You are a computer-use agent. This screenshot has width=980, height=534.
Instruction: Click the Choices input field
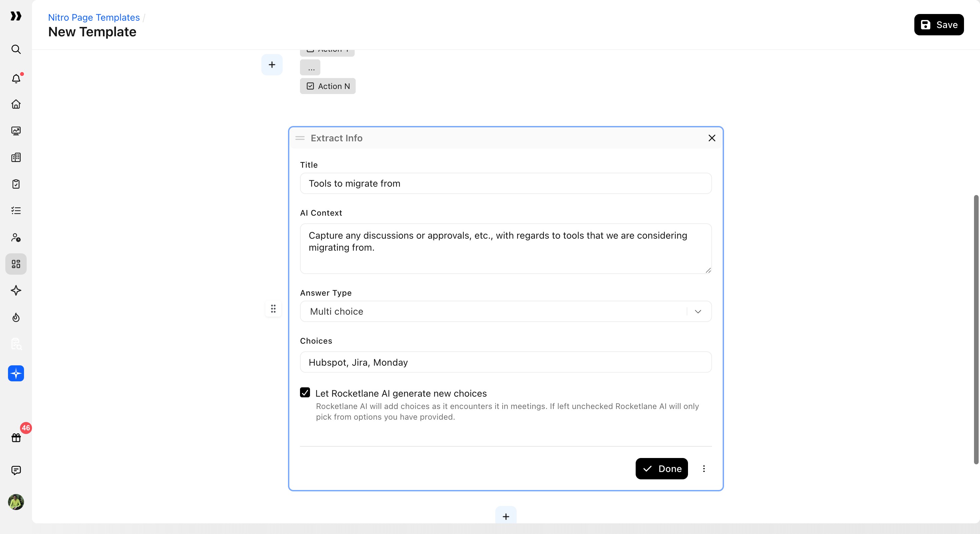pos(506,362)
